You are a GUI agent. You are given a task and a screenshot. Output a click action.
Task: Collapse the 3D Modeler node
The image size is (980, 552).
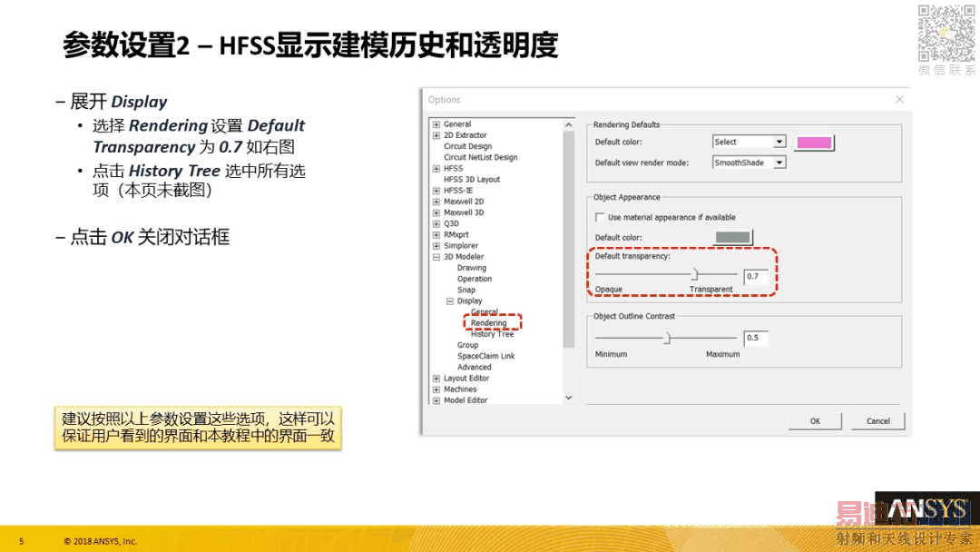point(436,257)
